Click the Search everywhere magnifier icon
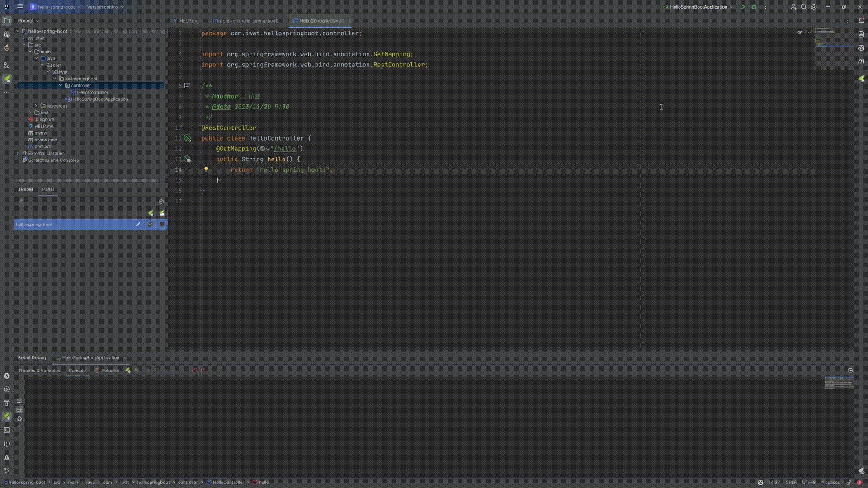Screen dimensions: 868x488 point(804,7)
